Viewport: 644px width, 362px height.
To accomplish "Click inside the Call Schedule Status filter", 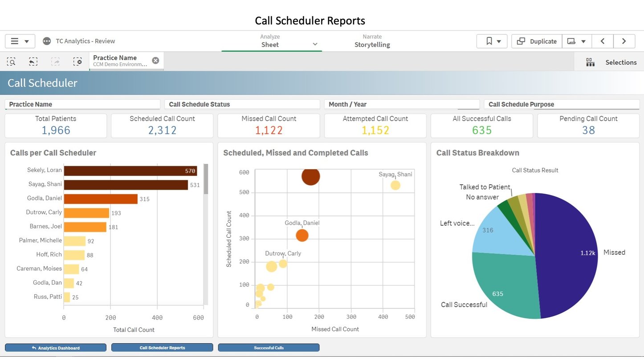I will 242,104.
